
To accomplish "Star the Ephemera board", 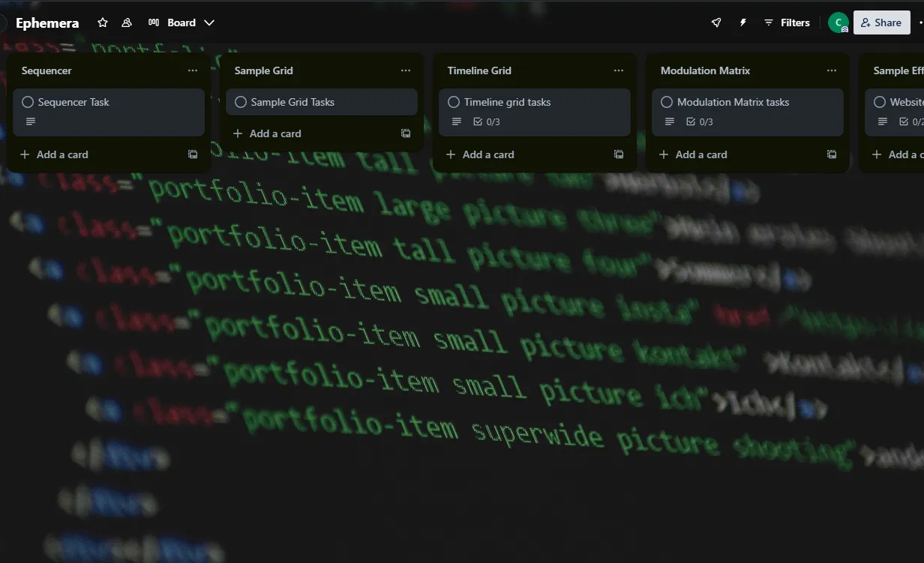I will (x=103, y=23).
